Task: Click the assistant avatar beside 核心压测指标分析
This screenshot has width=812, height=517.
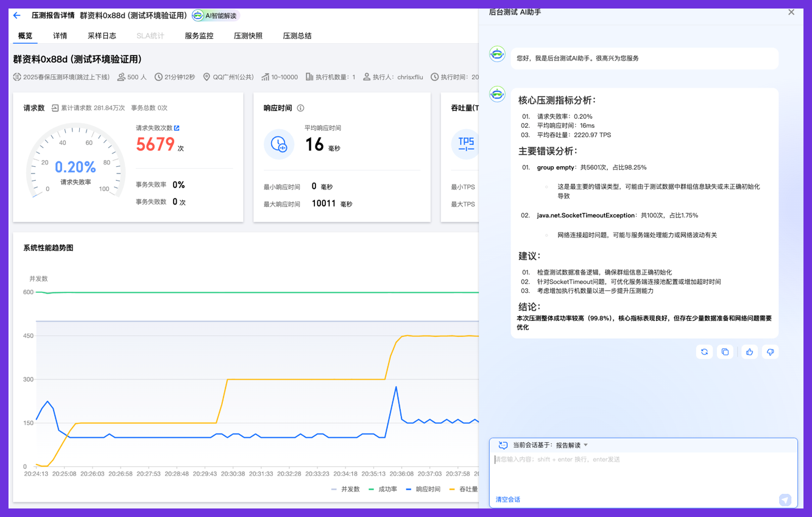Action: 498,94
